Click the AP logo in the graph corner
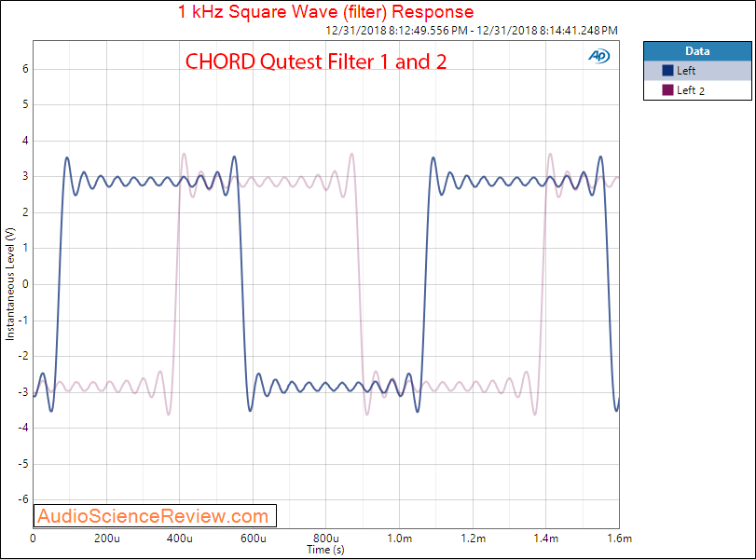Viewport: 756px width, 559px height. coord(598,57)
